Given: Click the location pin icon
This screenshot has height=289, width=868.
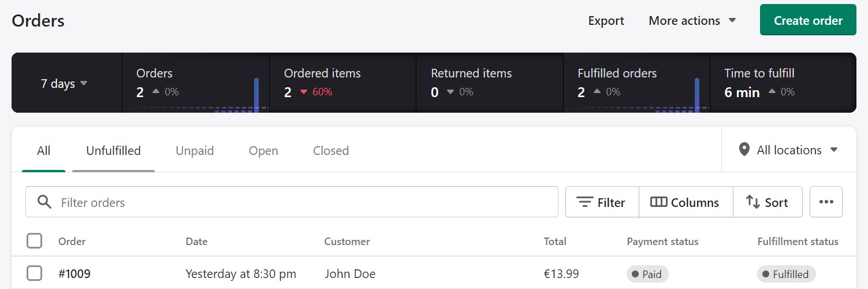Looking at the screenshot, I should (744, 150).
